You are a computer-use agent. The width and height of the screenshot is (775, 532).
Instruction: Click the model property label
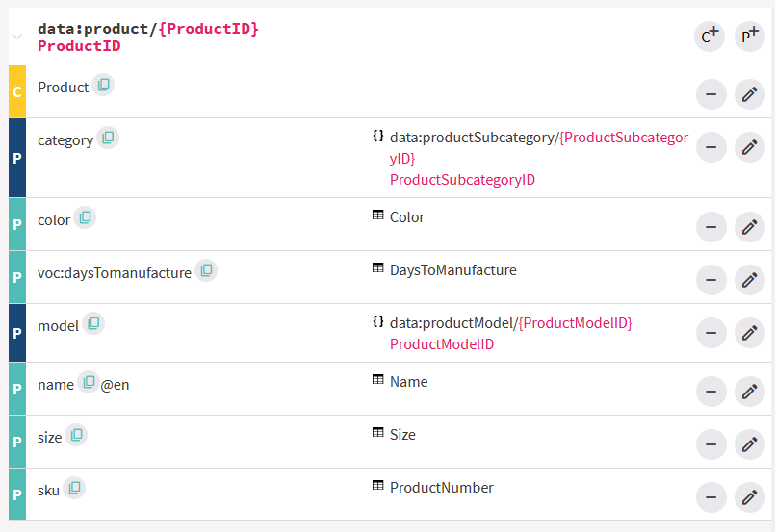pos(58,326)
